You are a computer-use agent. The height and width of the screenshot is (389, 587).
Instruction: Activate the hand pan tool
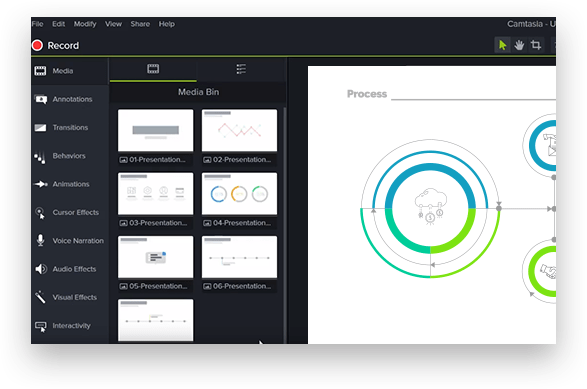coord(519,45)
